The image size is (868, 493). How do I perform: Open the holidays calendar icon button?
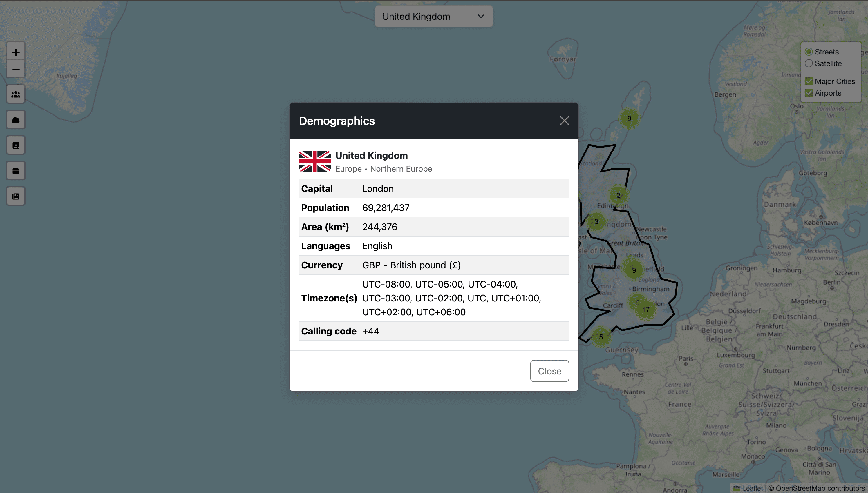(16, 171)
